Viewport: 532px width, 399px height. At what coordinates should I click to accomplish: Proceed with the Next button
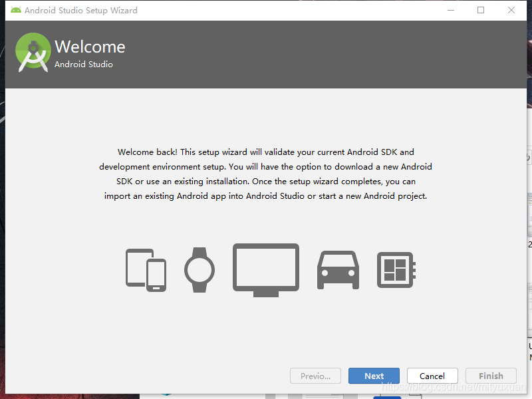click(x=374, y=376)
